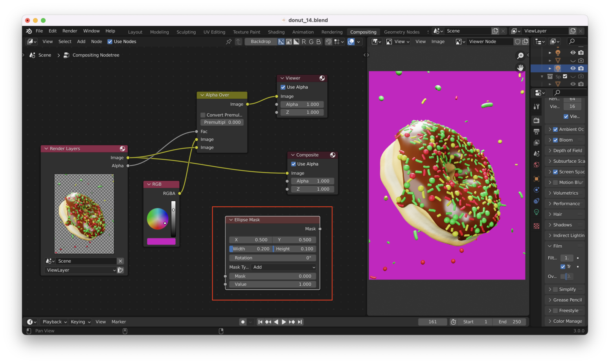Viewport: 610px width, 364px height.
Task: Open the World properties tab icon
Action: click(x=537, y=165)
